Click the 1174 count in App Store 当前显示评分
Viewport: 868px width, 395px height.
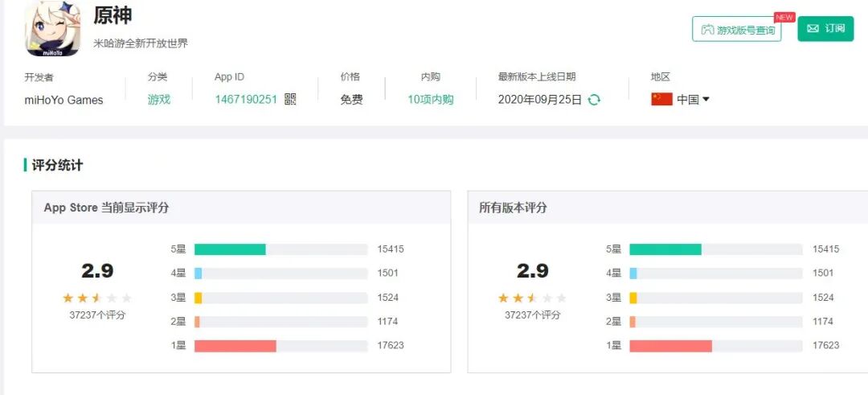pyautogui.click(x=388, y=321)
